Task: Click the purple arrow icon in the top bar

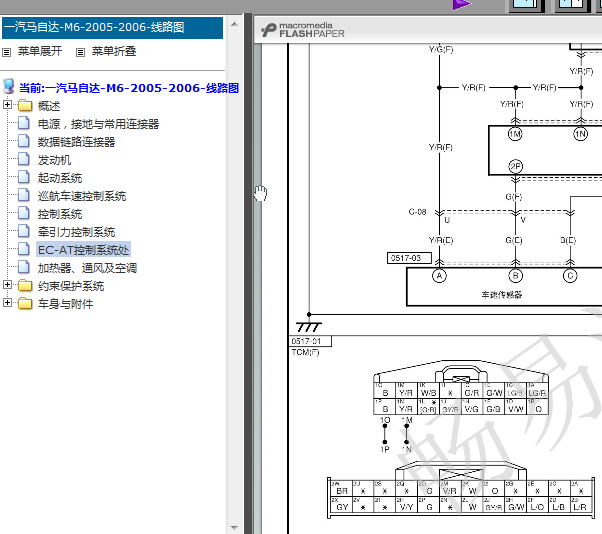Action: (461, 5)
